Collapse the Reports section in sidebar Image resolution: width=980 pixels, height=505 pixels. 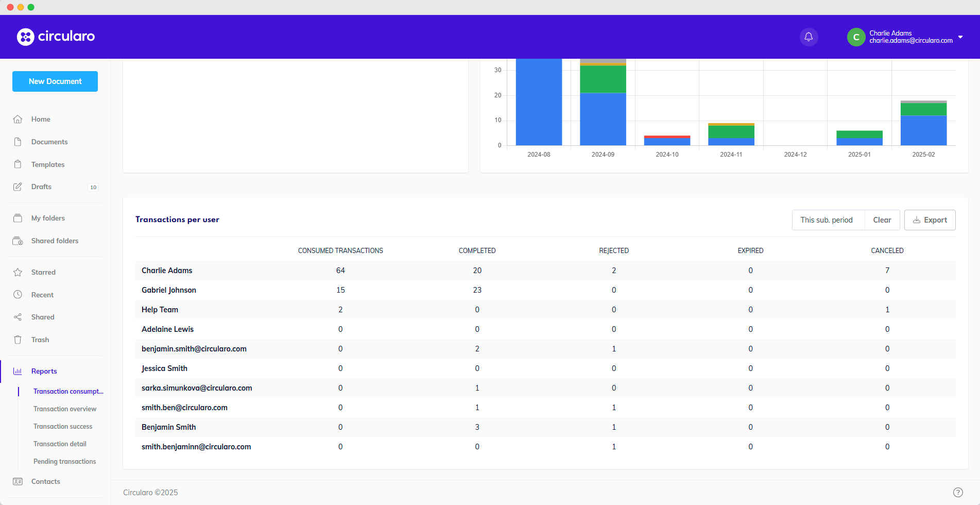pos(44,371)
